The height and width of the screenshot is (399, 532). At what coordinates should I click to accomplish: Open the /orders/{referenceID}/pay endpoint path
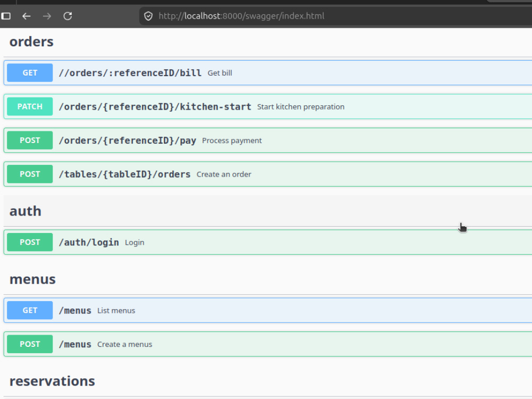click(127, 140)
